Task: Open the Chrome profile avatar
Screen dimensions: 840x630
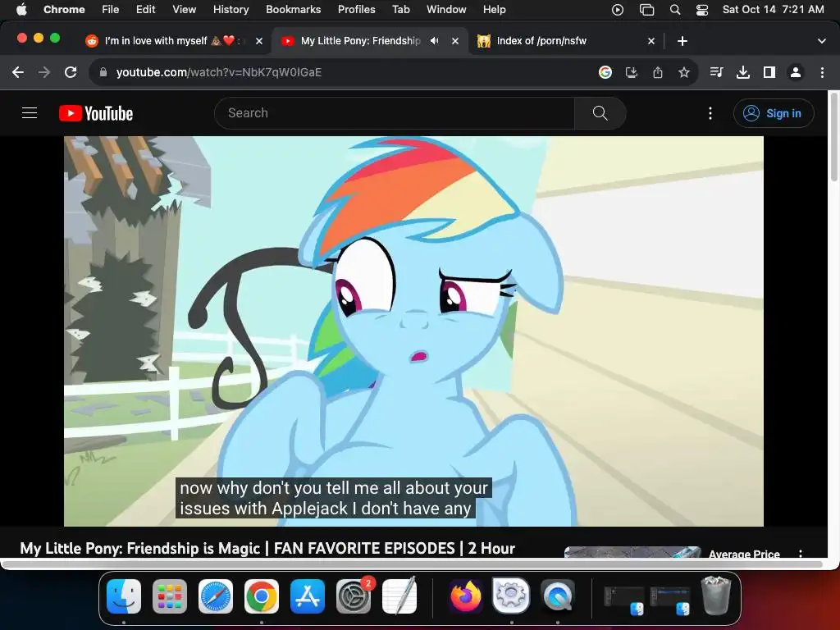Action: [x=796, y=72]
